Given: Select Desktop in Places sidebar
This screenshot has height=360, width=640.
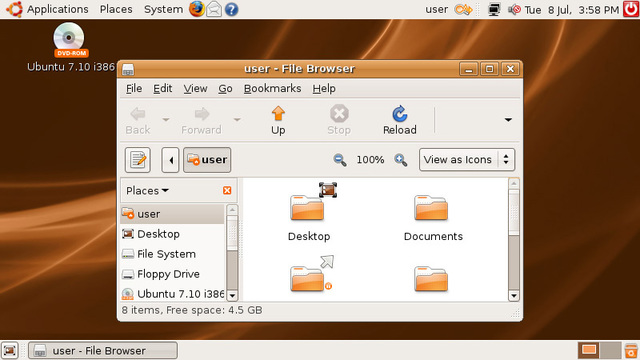Looking at the screenshot, I should pyautogui.click(x=173, y=234).
